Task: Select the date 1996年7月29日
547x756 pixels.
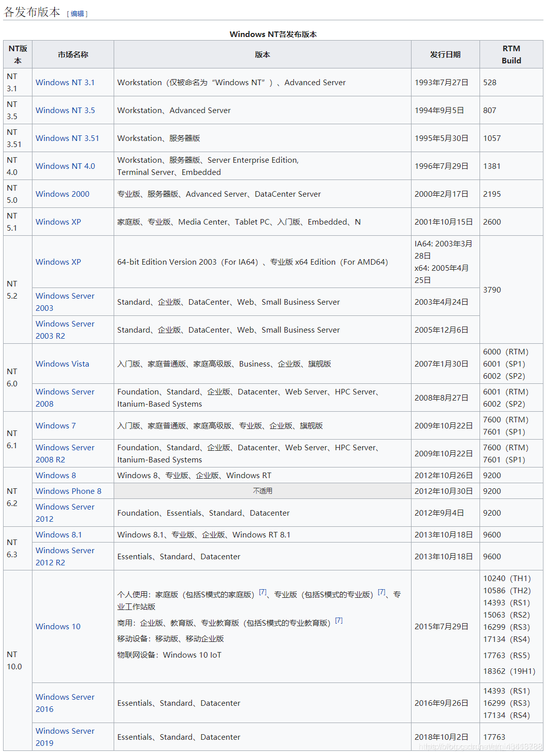Action: click(441, 166)
